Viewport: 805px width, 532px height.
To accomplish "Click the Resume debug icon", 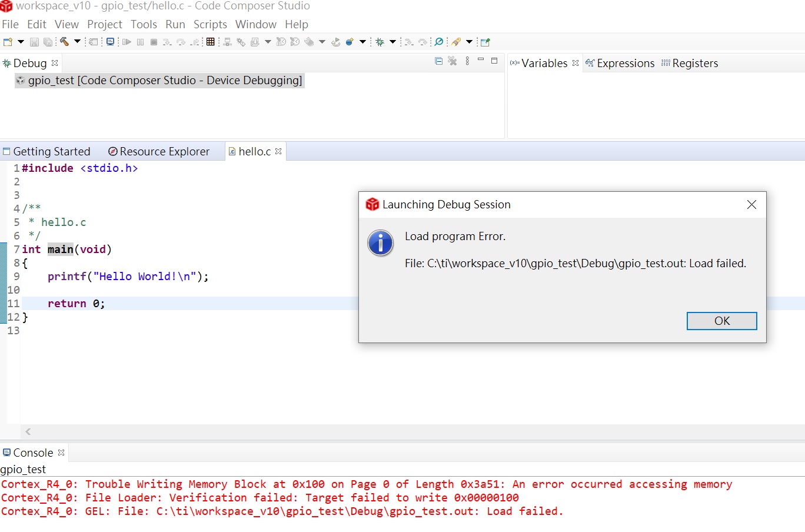I will coord(127,42).
